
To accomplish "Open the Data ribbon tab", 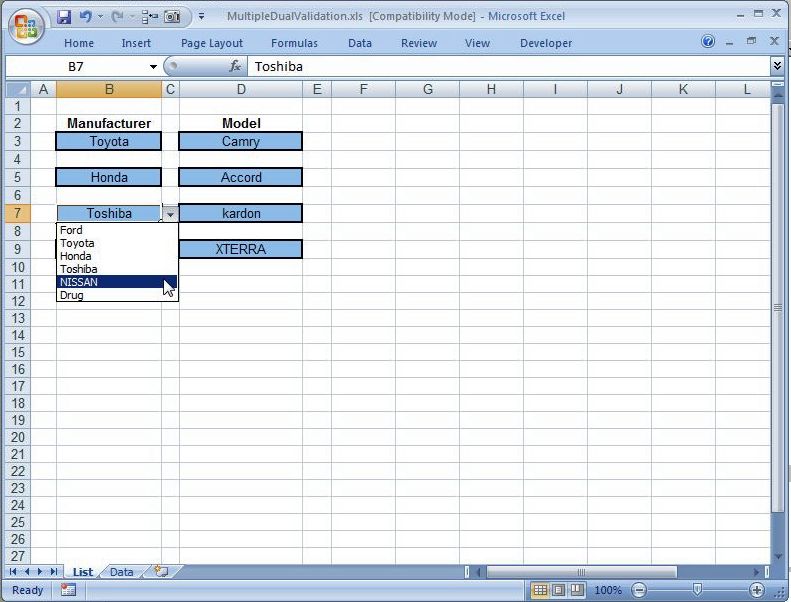I will (x=360, y=43).
